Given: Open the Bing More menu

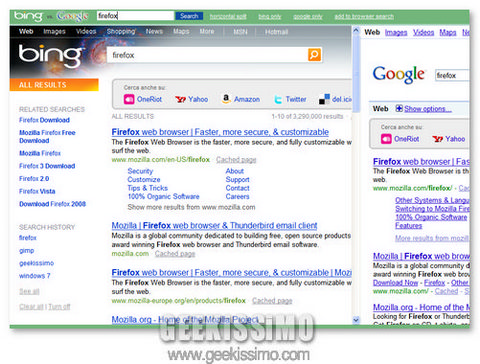Looking at the screenshot, I should click(x=207, y=32).
